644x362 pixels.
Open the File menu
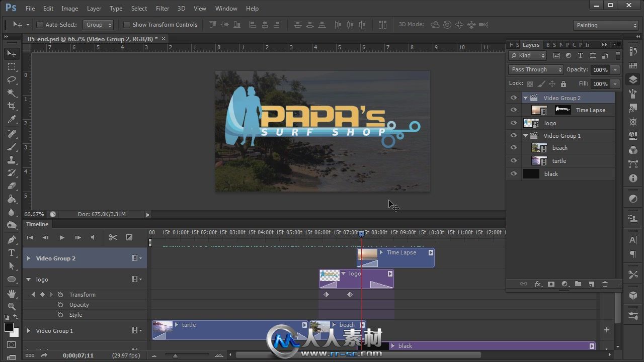point(30,8)
